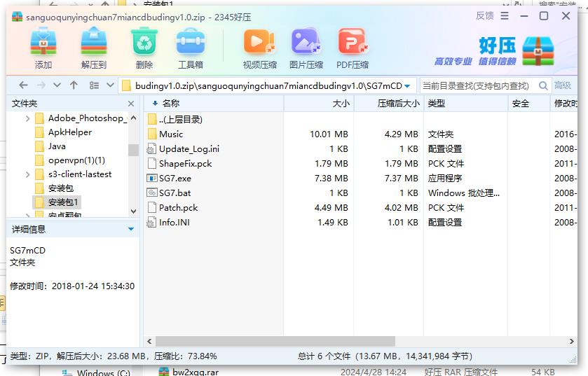
Task: Click the archive path address field
Action: (x=268, y=85)
